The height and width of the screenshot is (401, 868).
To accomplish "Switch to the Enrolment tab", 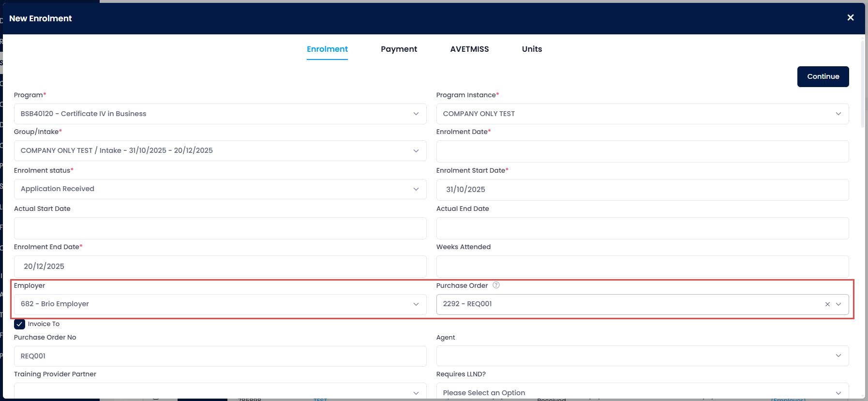I will [x=327, y=49].
